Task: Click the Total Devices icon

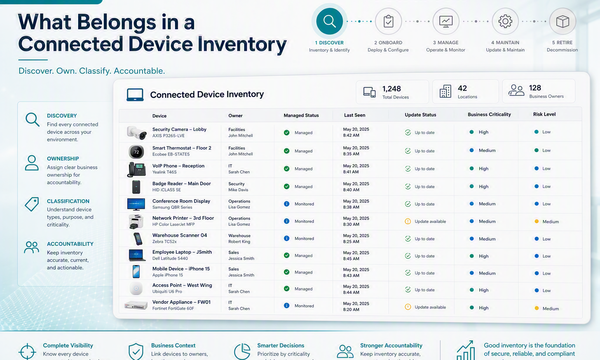Action: (369, 92)
